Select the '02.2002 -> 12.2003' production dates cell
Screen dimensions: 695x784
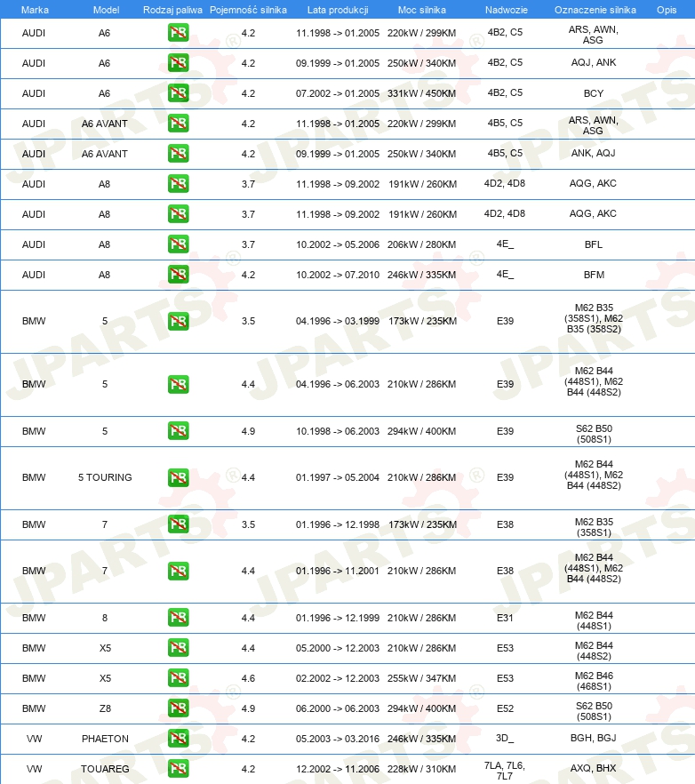pos(338,678)
